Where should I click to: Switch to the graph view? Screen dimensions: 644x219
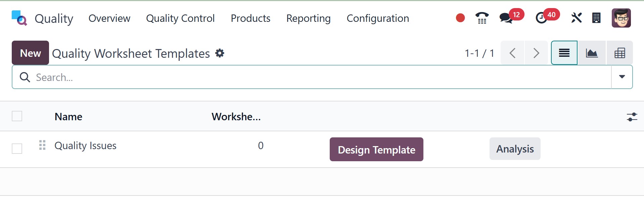(592, 53)
